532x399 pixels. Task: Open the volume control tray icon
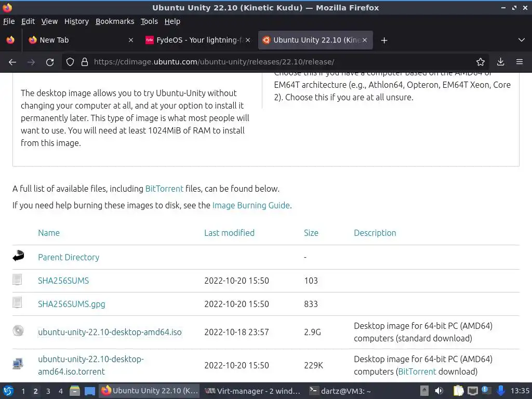click(439, 391)
